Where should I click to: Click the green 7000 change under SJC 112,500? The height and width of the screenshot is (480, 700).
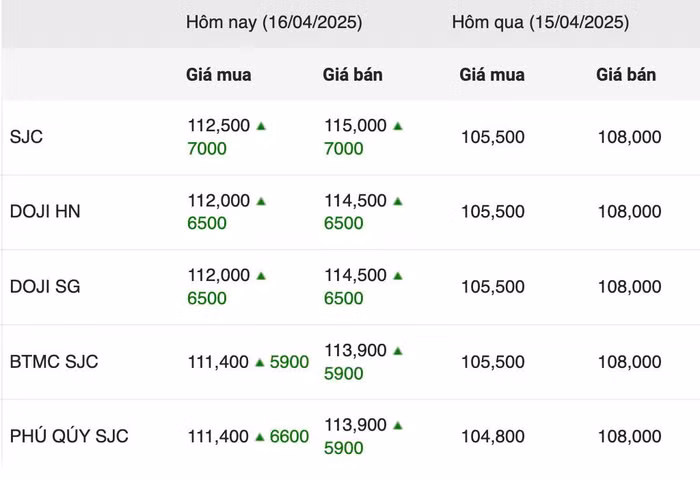click(x=207, y=149)
